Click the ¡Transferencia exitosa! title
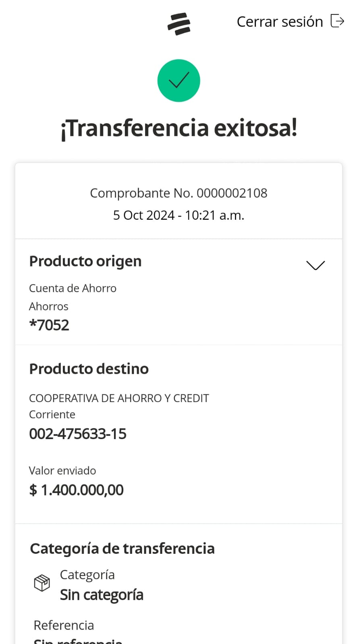The height and width of the screenshot is (644, 357). [178, 128]
